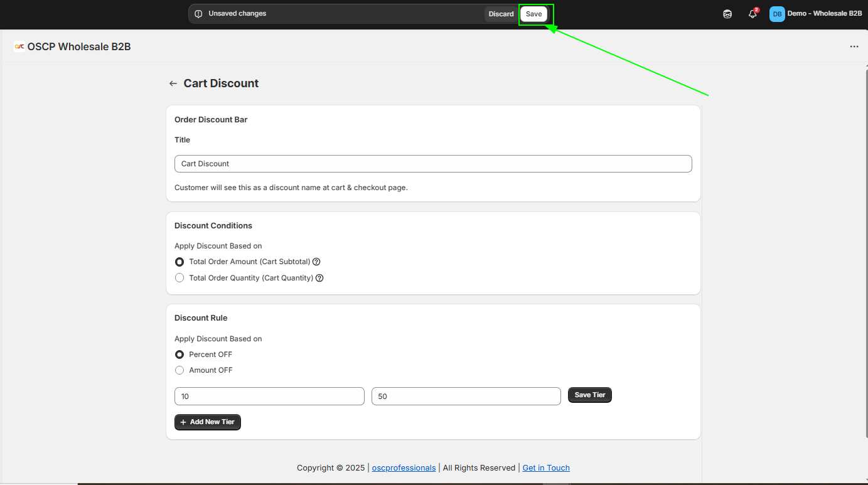This screenshot has height=485, width=868.
Task: Open the Demo - Wholesale B2B account menu
Action: [x=824, y=14]
